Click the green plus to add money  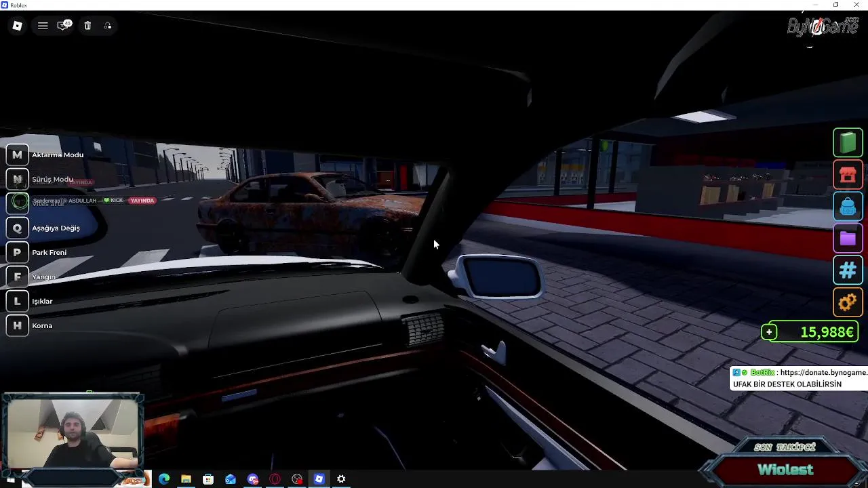pos(769,332)
